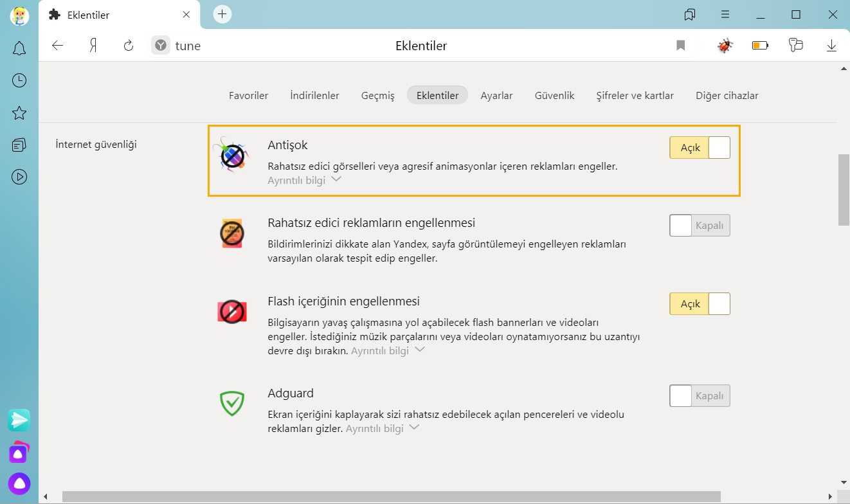This screenshot has width=850, height=504.
Task: Click the Yandex site icon in address bar
Action: click(161, 46)
